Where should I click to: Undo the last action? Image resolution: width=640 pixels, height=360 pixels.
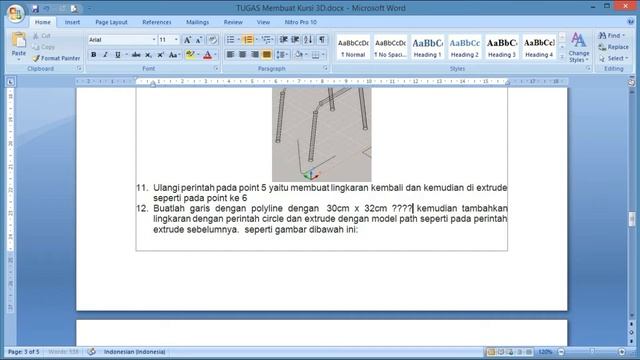point(47,8)
